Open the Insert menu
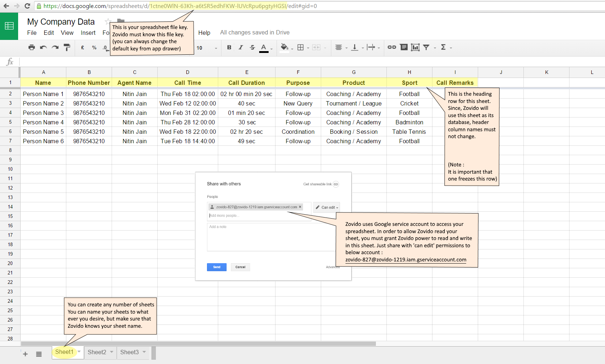The image size is (605, 364). (x=88, y=33)
